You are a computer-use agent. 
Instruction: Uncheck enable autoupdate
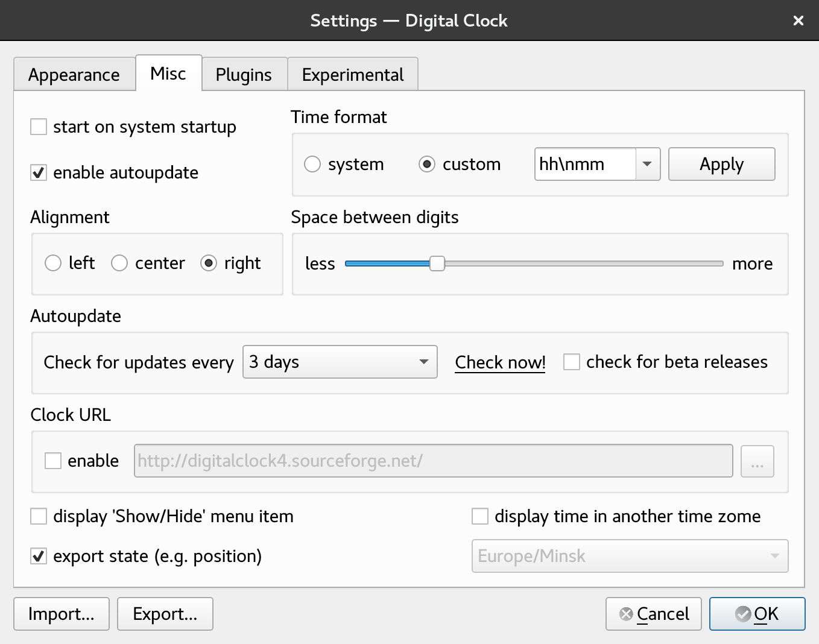39,173
